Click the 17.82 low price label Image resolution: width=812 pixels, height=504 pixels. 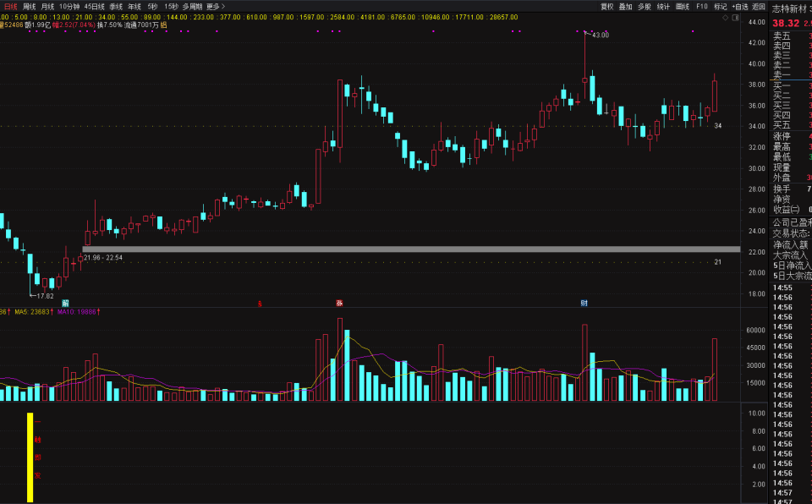pyautogui.click(x=45, y=296)
